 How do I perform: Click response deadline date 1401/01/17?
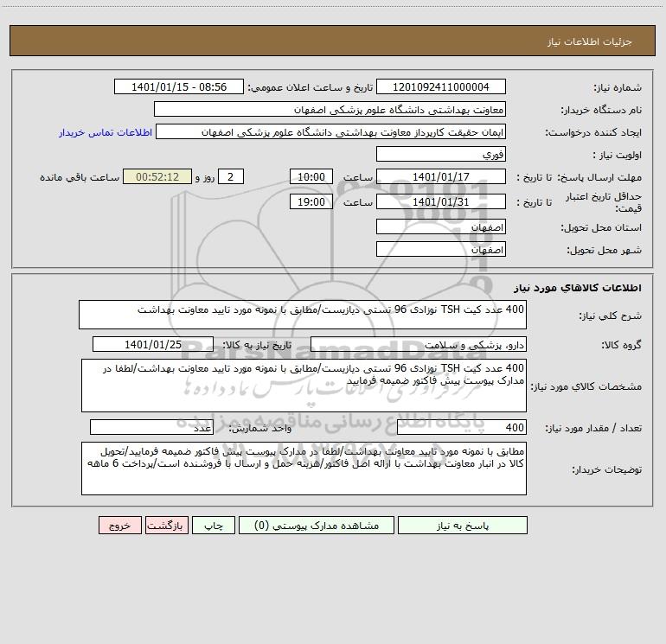441,177
